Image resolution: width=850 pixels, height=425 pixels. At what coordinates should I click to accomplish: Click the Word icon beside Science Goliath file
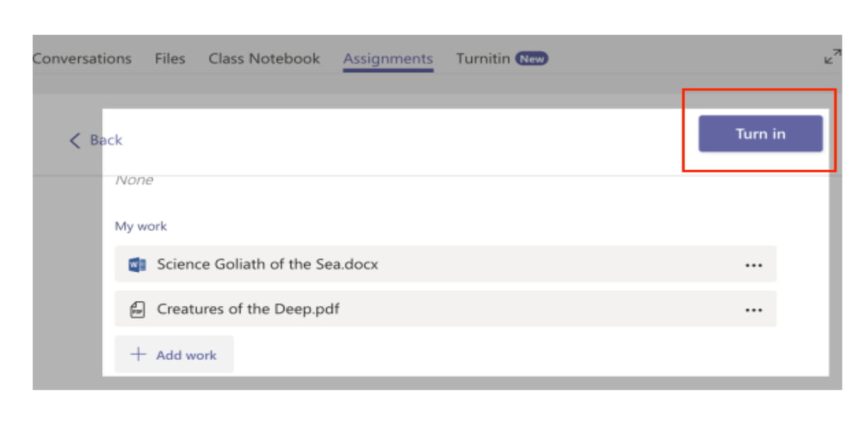pos(137,265)
